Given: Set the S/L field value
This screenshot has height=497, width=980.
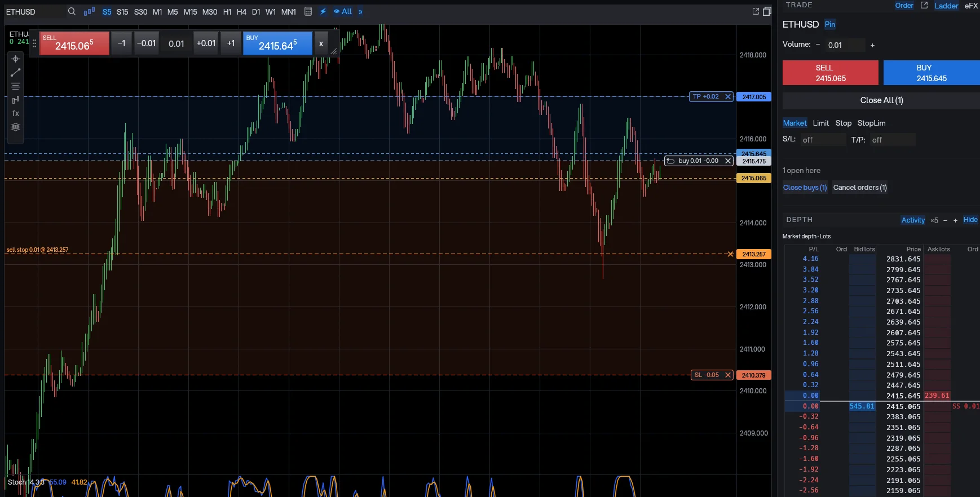Looking at the screenshot, I should [822, 140].
